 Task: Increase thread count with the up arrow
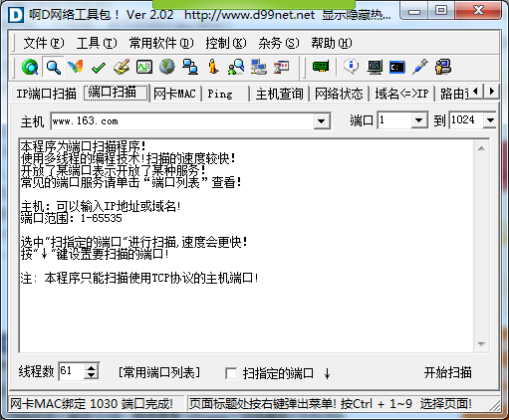click(91, 367)
